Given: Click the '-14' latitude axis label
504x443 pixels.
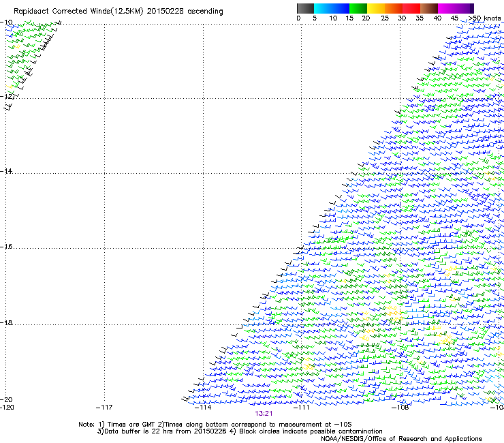Looking at the screenshot, I should [x=6, y=171].
